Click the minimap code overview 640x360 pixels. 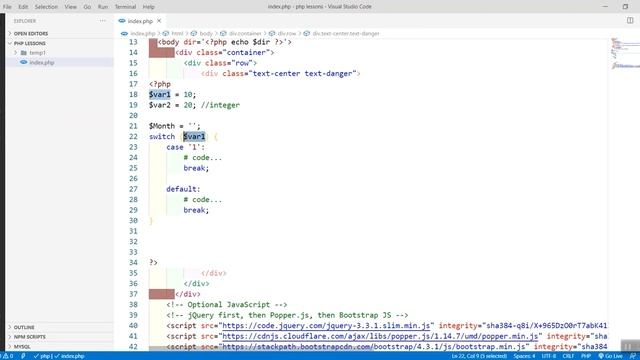point(624,53)
